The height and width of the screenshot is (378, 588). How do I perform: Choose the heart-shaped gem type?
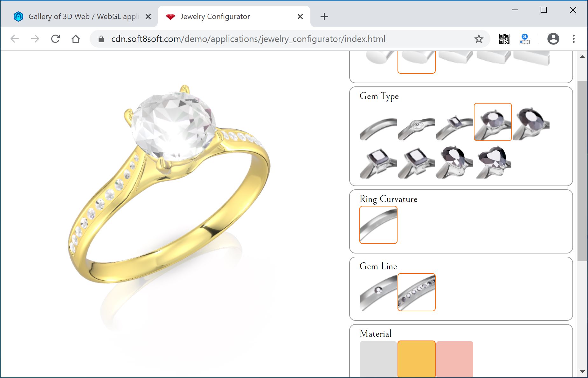(493, 160)
